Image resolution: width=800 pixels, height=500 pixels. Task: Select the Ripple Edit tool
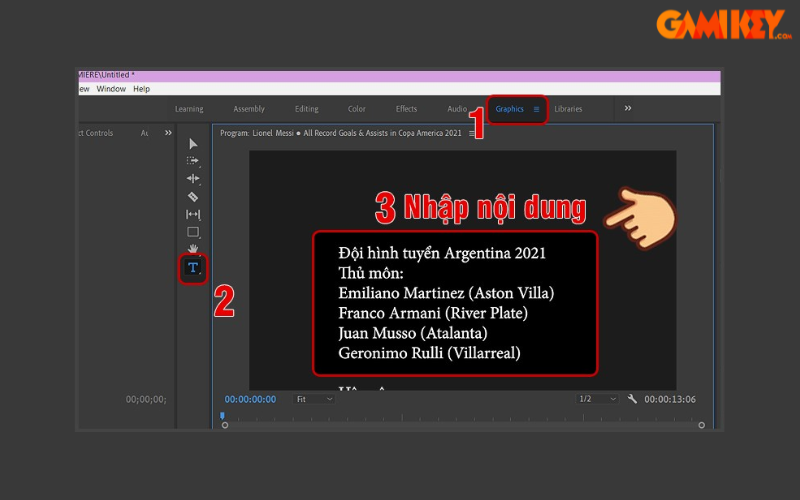click(x=193, y=178)
